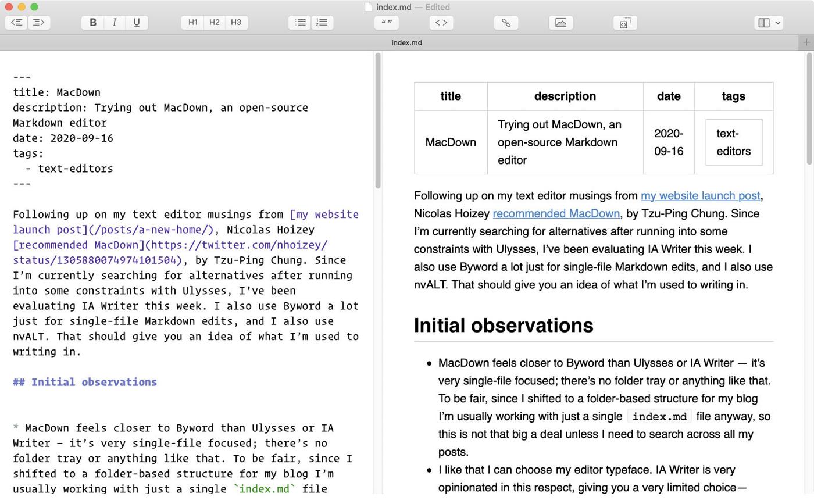Apply Heading 1 with H1 button
The height and width of the screenshot is (504, 814).
(x=192, y=23)
